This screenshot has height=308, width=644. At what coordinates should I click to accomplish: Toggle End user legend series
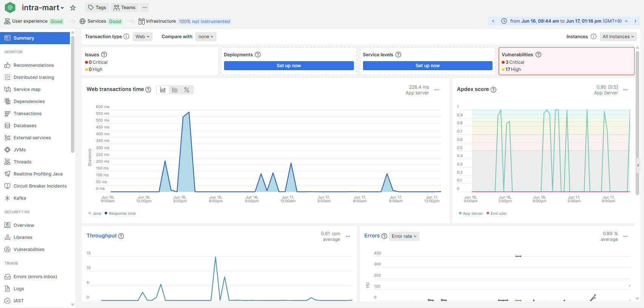pyautogui.click(x=497, y=214)
